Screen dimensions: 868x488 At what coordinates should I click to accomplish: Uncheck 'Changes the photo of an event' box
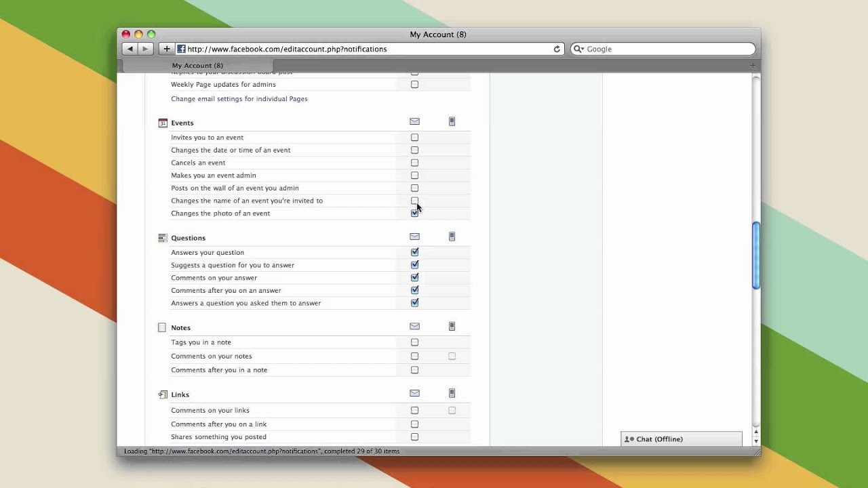(x=414, y=213)
